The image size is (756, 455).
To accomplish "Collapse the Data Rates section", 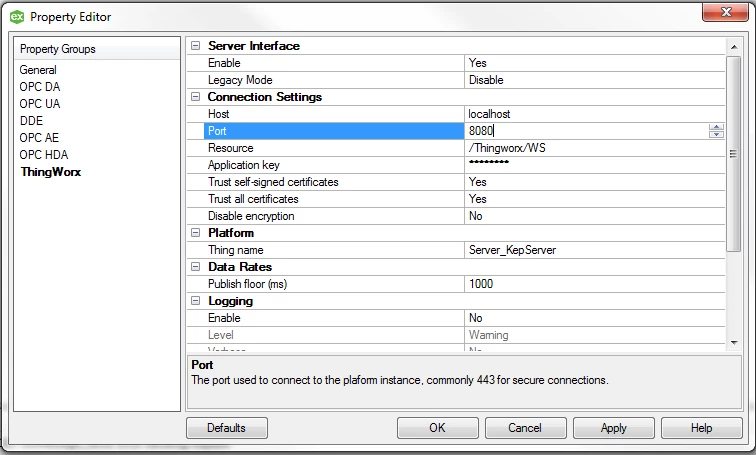I will coord(195,267).
